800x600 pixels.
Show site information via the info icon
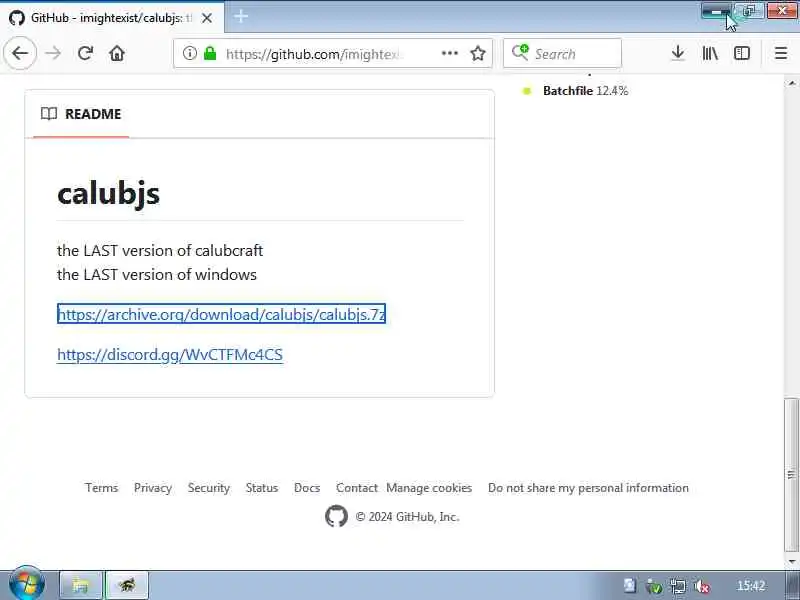(189, 53)
